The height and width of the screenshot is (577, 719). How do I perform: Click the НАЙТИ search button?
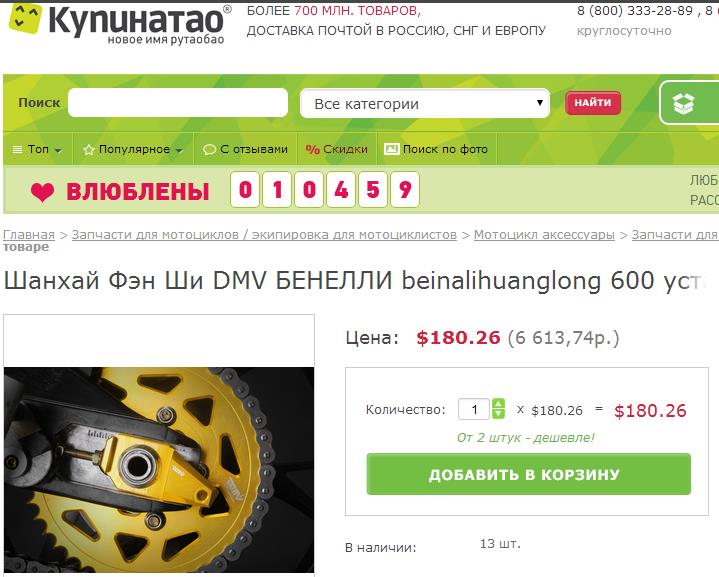593,103
